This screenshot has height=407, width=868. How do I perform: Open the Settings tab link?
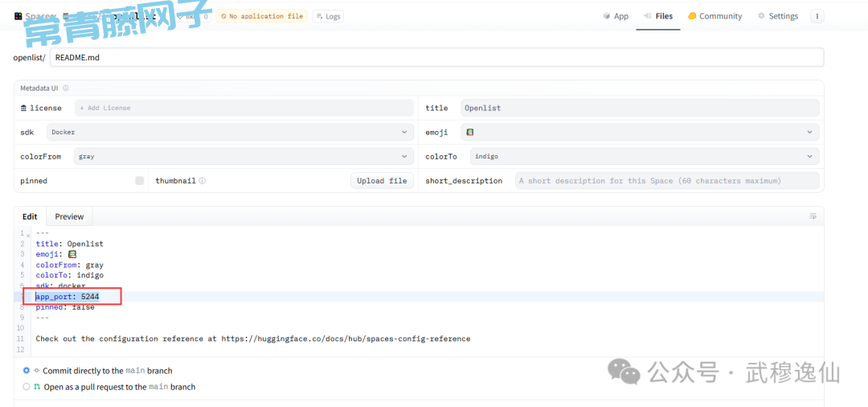click(x=777, y=16)
